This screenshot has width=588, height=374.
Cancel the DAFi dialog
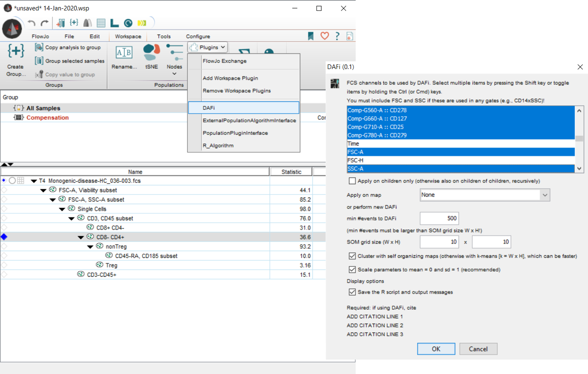pyautogui.click(x=478, y=349)
